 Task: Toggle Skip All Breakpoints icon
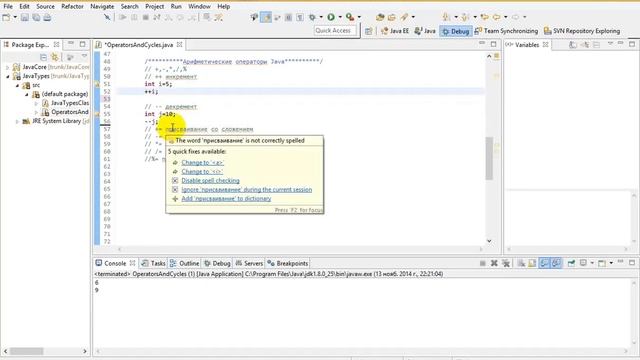107,17
